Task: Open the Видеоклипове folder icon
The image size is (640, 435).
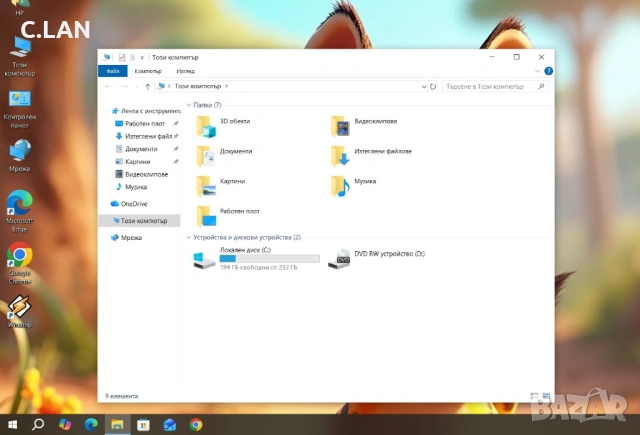Action: tap(340, 125)
